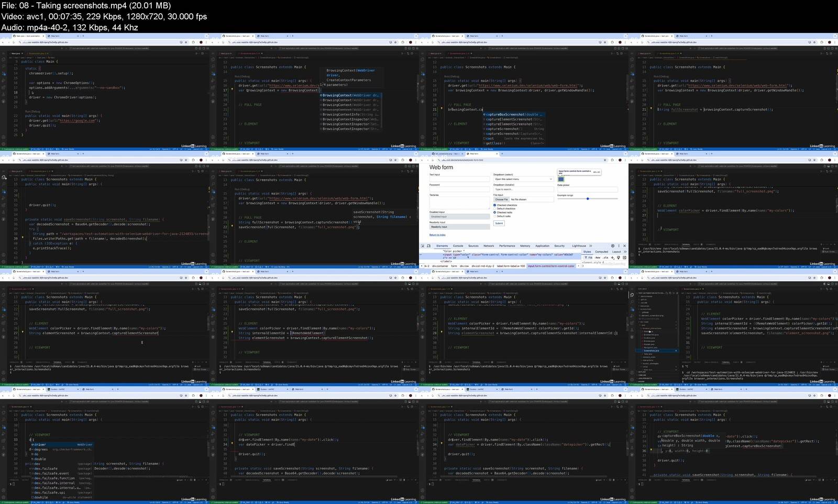
Task: Click the Explorer icon in the frame with the file tree
Action: pyautogui.click(x=632, y=295)
